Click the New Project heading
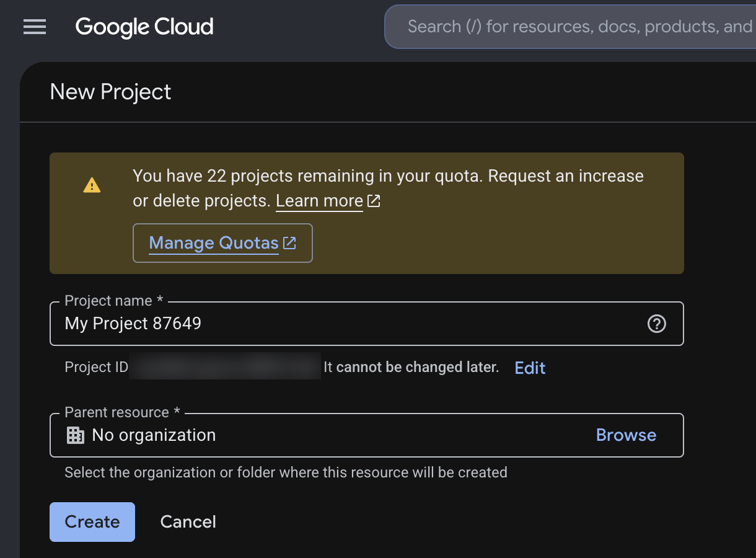Viewport: 756px width, 558px height. 110,92
